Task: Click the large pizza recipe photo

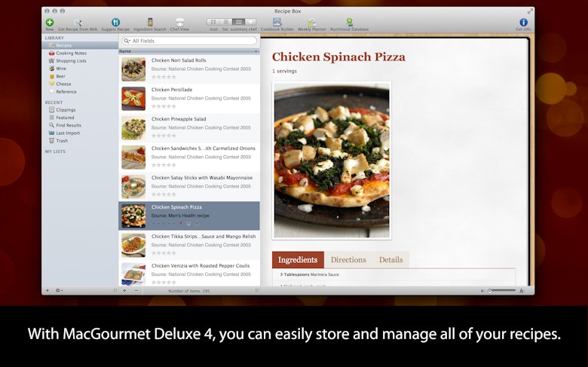Action: pyautogui.click(x=332, y=161)
